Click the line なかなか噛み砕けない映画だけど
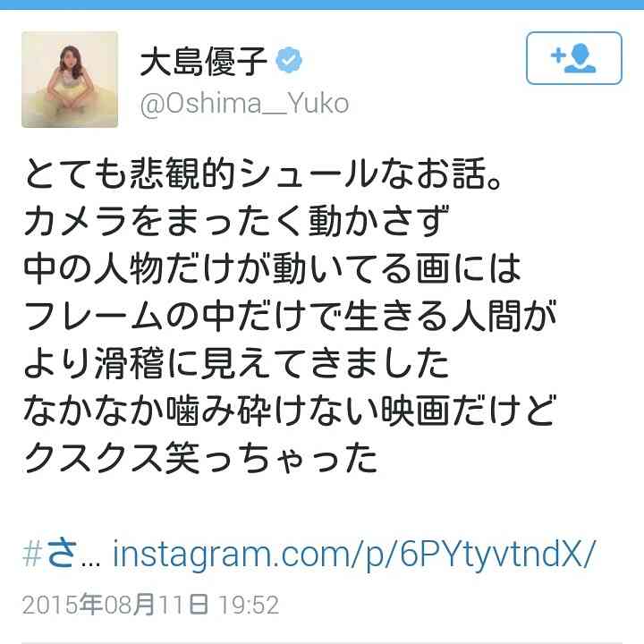This screenshot has width=644, height=644. tap(290, 411)
